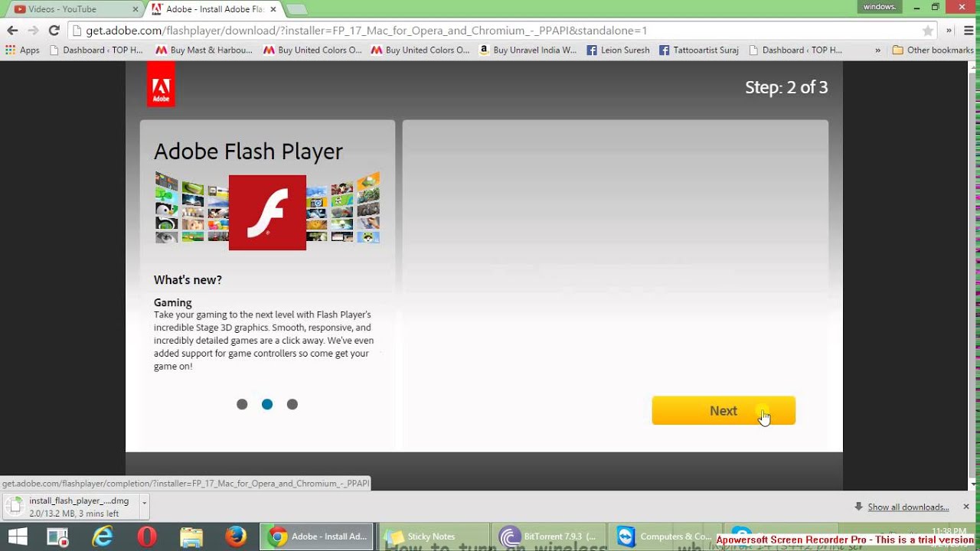Screen dimensions: 980x551
Task: Open the Chrome menu (hamburger icon)
Action: [x=968, y=31]
